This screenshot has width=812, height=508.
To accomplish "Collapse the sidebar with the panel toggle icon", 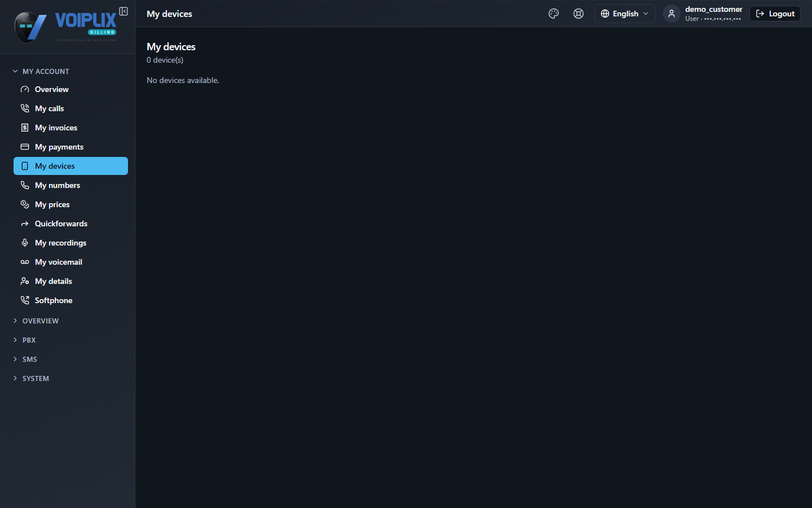I will 123,11.
